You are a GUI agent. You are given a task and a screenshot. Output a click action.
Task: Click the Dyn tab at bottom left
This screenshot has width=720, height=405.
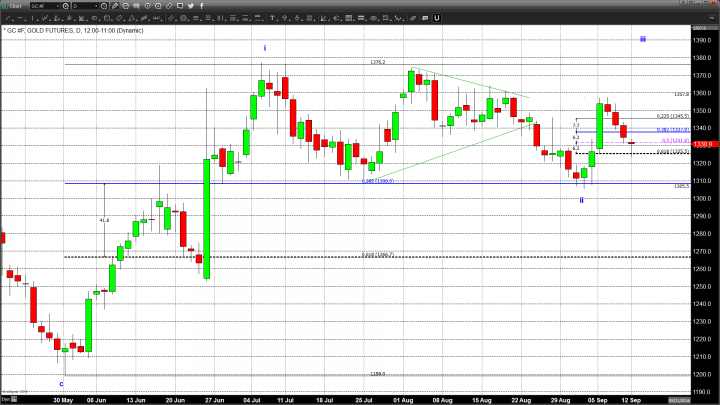[9, 399]
